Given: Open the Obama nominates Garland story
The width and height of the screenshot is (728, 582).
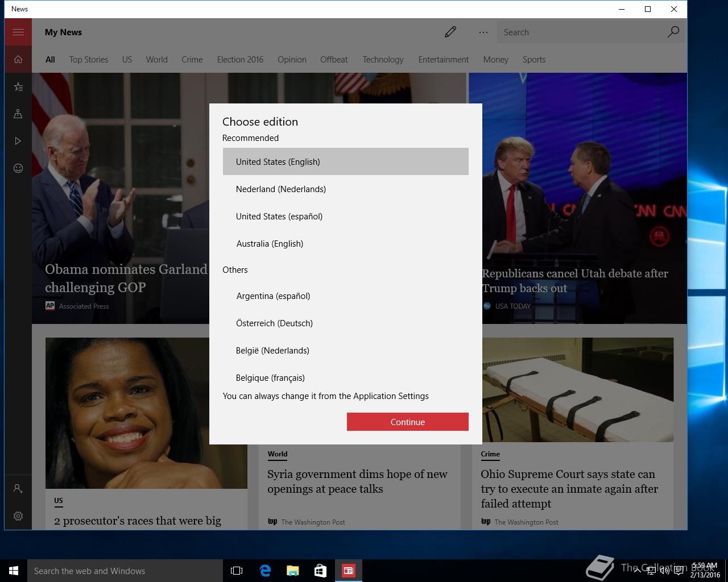Looking at the screenshot, I should tap(126, 278).
